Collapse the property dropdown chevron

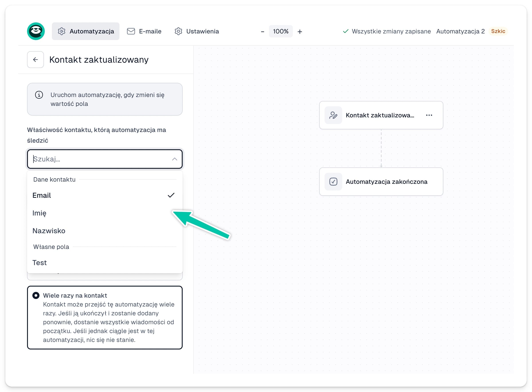click(175, 159)
